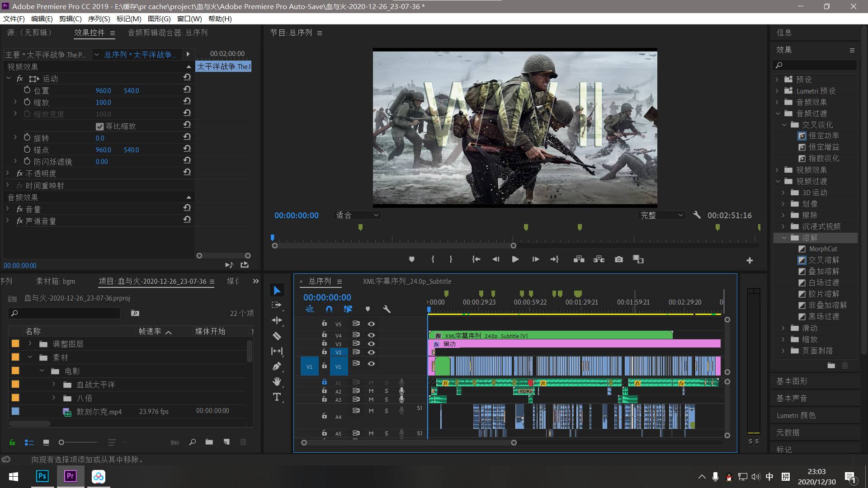Expand the 3D 运动 transitions folder
Image resolution: width=868 pixels, height=488 pixels.
[x=784, y=192]
